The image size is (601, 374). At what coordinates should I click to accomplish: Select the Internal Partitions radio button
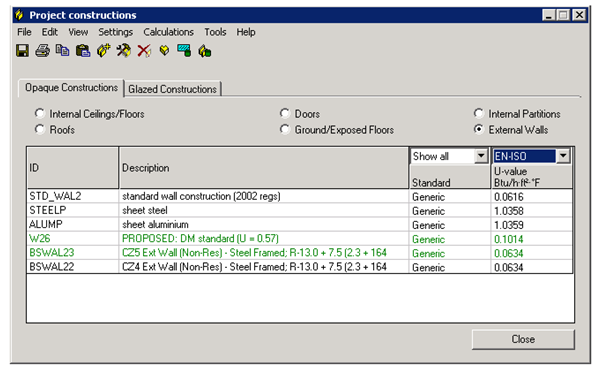tap(478, 113)
